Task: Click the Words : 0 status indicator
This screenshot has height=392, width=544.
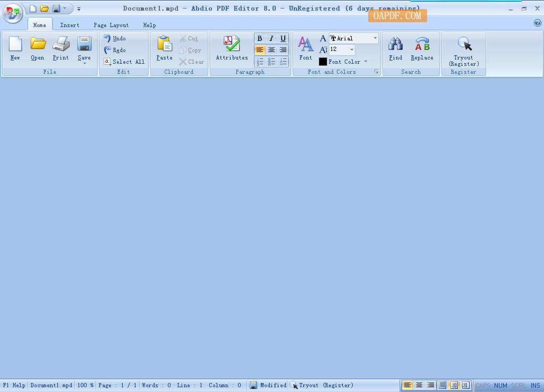Action: click(x=157, y=386)
